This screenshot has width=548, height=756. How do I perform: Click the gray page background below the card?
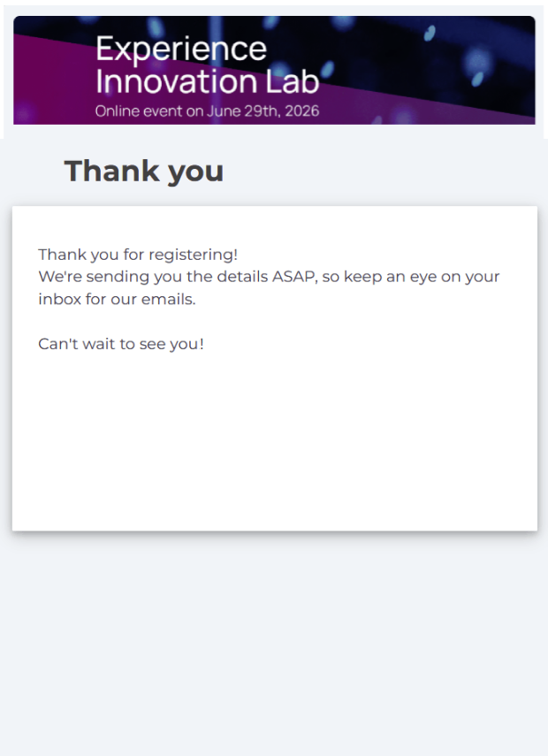point(274,645)
